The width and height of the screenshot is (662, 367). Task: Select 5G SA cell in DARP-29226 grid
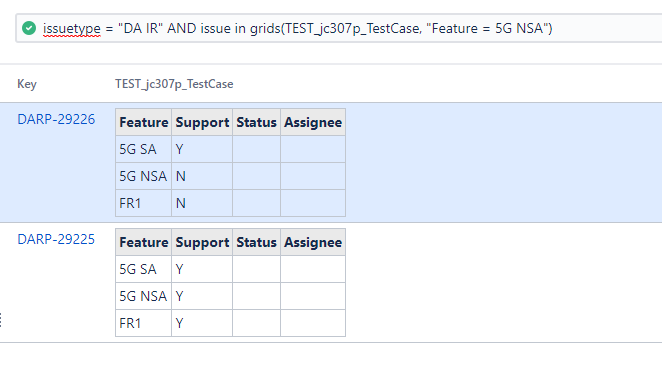coord(144,149)
